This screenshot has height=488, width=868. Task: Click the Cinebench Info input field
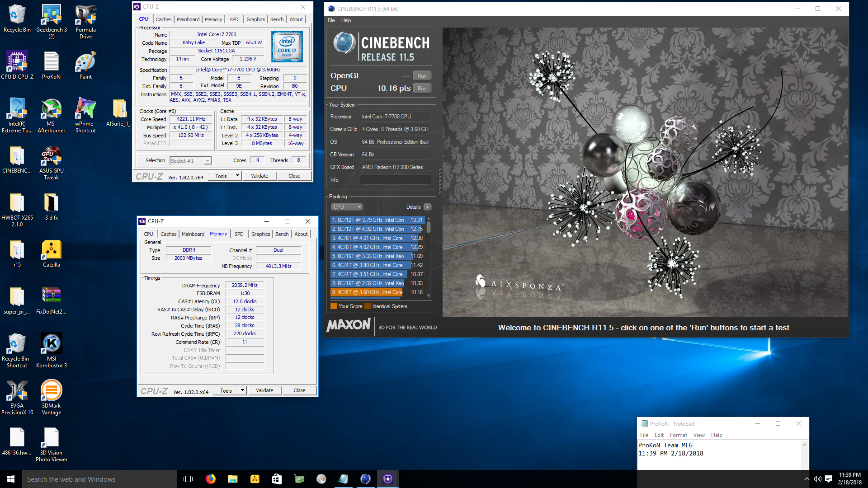pos(396,180)
